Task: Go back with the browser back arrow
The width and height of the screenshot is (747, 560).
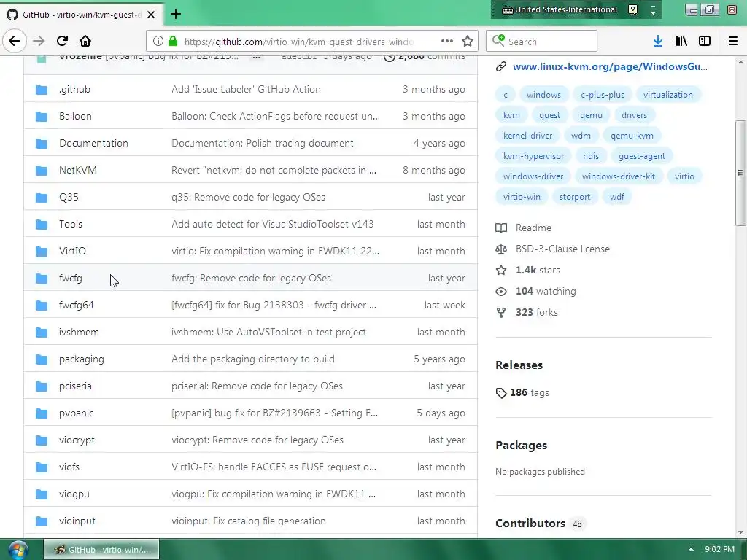Action: pos(15,41)
